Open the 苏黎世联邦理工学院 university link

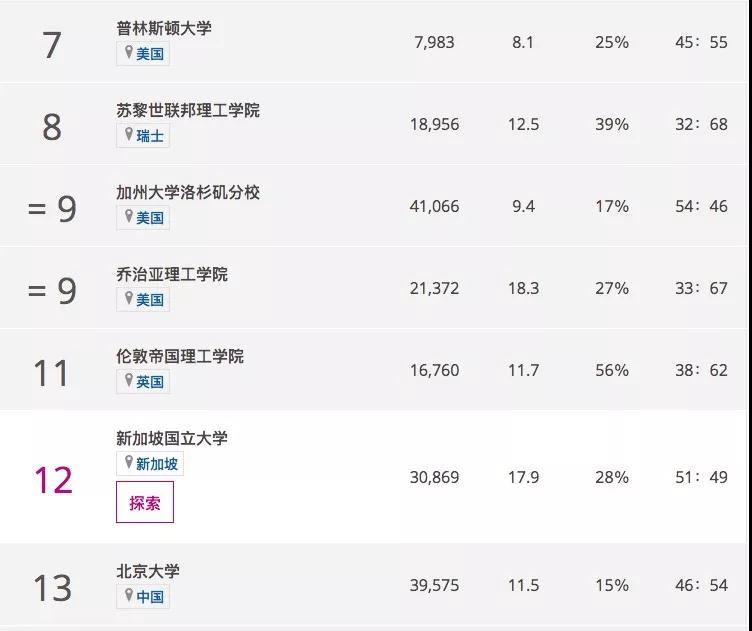(x=188, y=110)
